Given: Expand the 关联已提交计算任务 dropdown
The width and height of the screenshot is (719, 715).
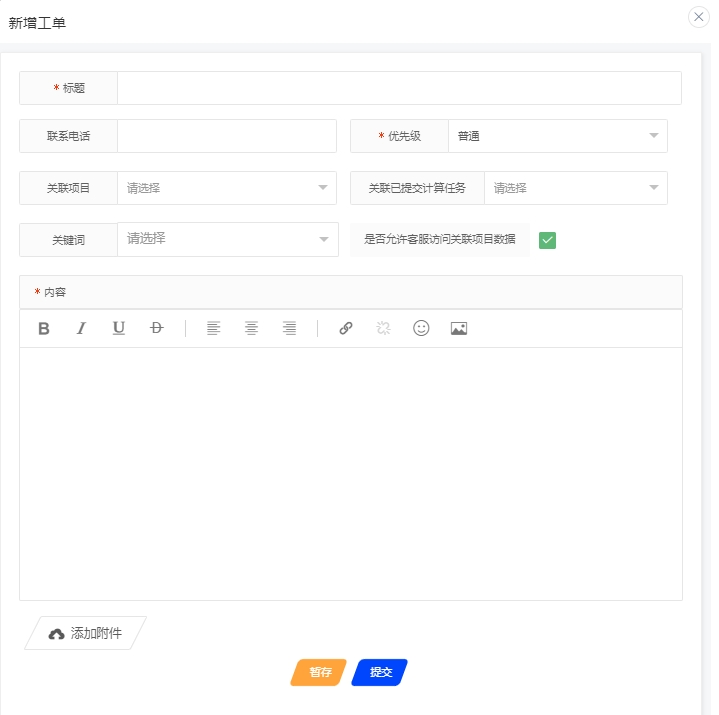Looking at the screenshot, I should click(x=575, y=188).
